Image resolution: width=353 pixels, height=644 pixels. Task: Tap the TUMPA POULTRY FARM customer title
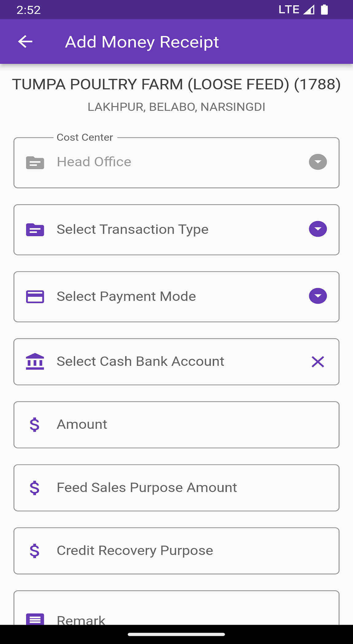pyautogui.click(x=176, y=84)
